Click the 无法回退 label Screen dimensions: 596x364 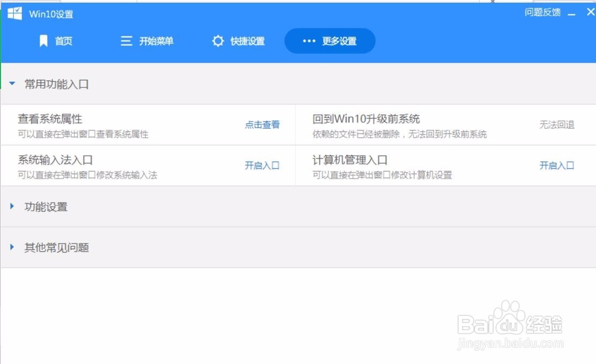557,125
